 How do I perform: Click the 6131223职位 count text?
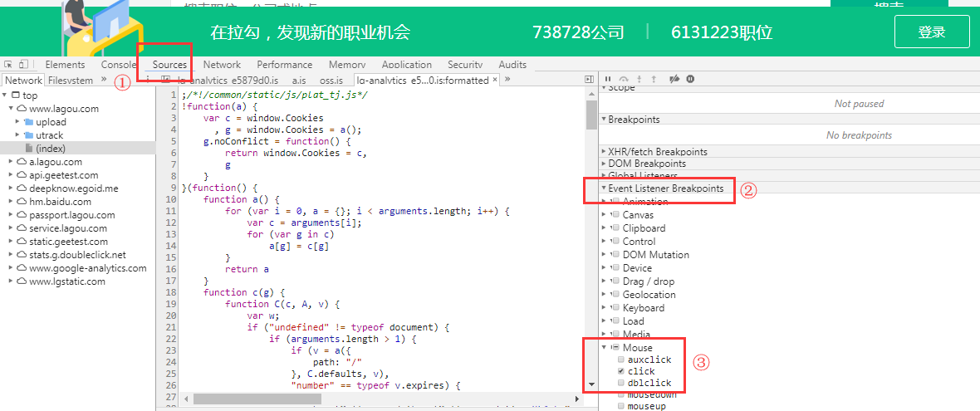[x=722, y=32]
